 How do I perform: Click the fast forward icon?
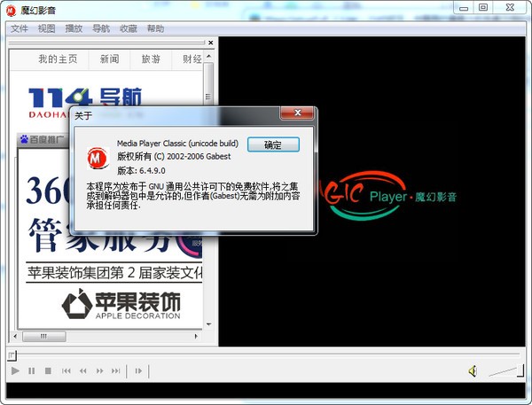pos(100,370)
